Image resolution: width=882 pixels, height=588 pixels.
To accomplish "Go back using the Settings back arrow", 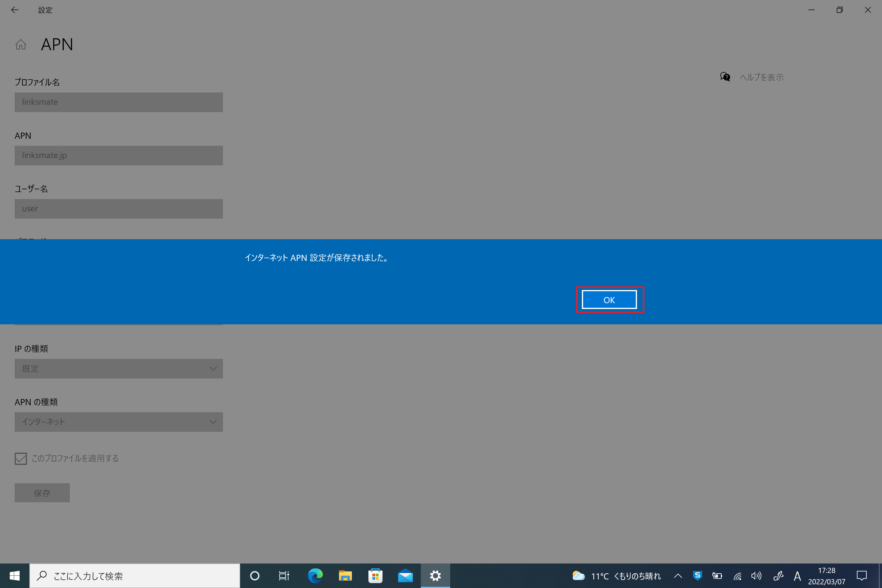I will [x=15, y=10].
